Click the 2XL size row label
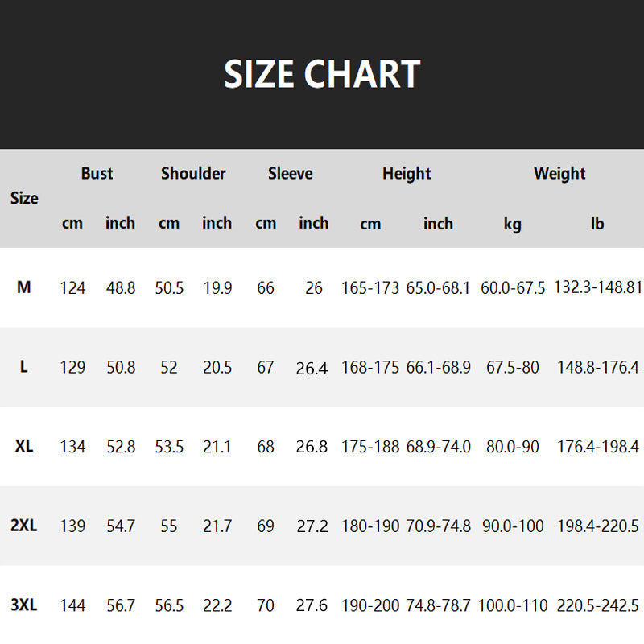 [x=24, y=526]
